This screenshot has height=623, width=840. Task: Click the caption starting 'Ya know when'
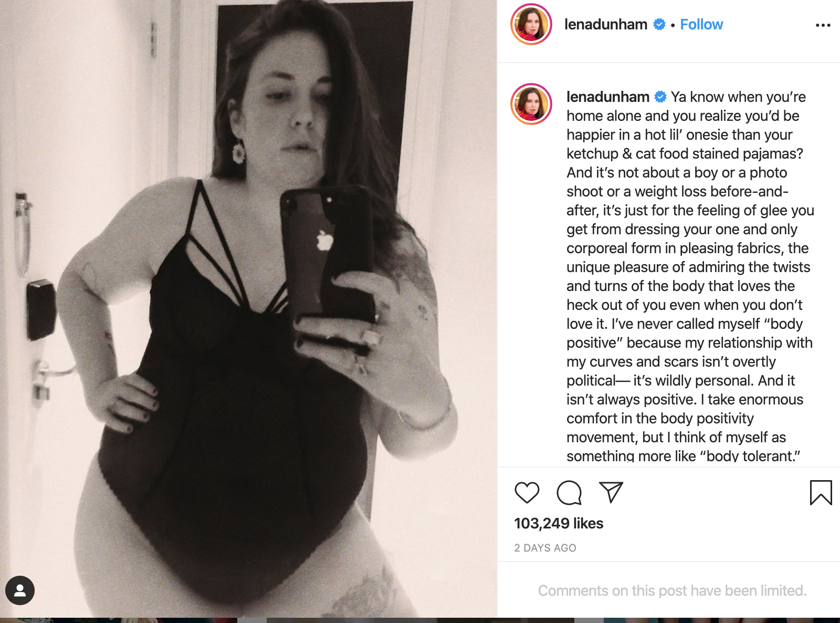point(690,276)
